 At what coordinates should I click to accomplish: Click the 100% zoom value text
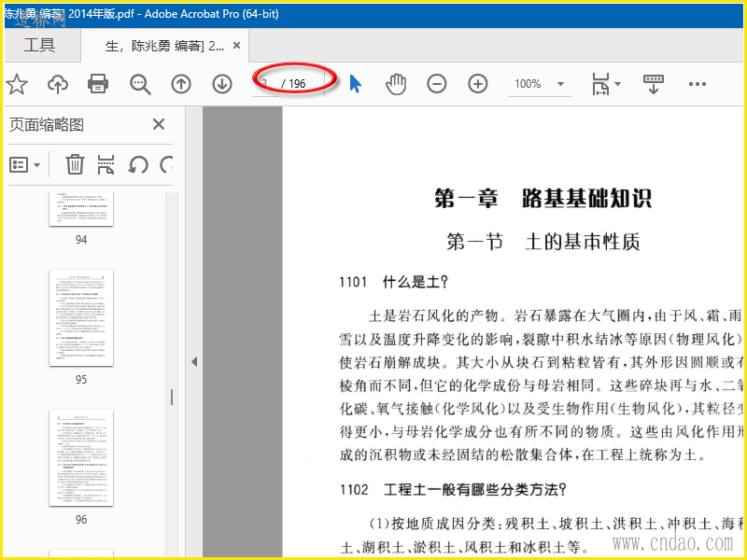click(528, 84)
